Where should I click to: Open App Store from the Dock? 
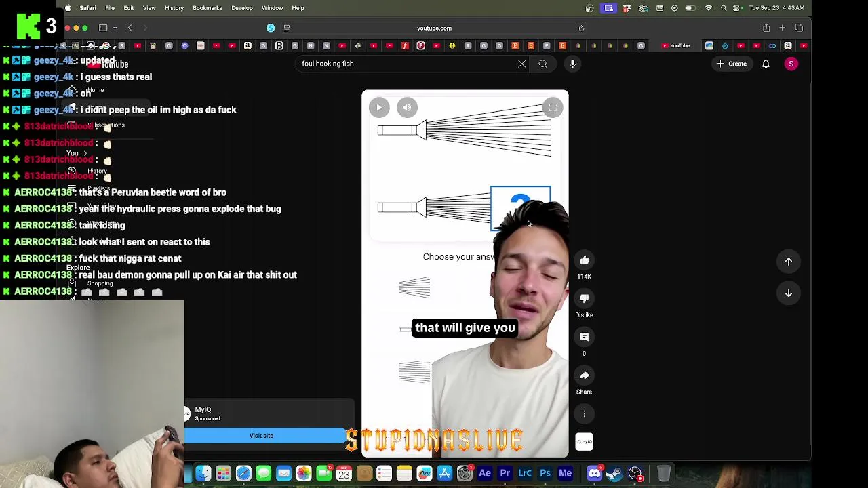(445, 473)
